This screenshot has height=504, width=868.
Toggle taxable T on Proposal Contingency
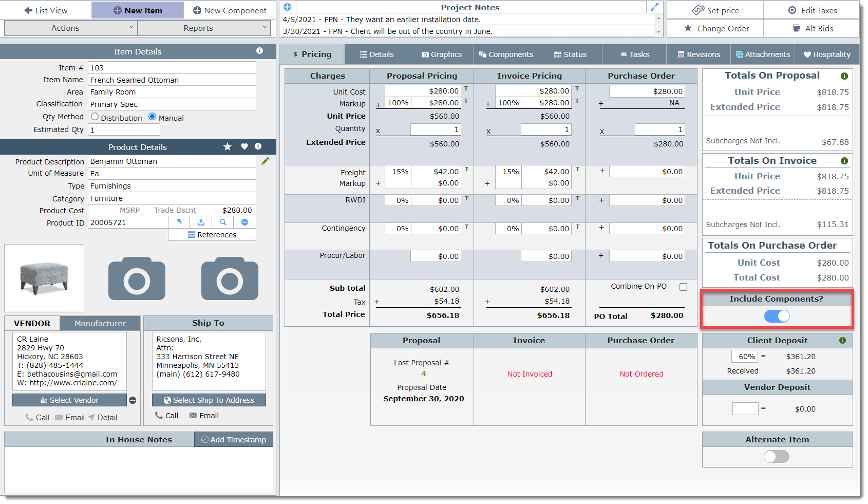coord(466,226)
